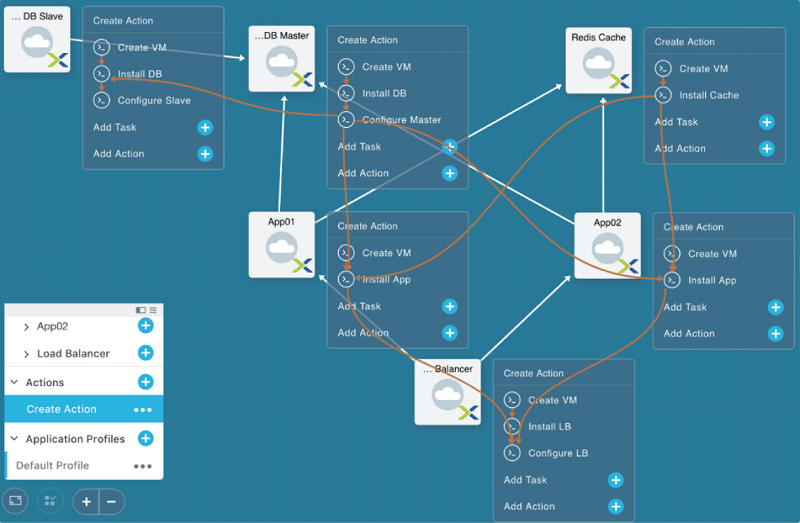Click Create VM task icon in App02
The width and height of the screenshot is (800, 523).
[672, 254]
